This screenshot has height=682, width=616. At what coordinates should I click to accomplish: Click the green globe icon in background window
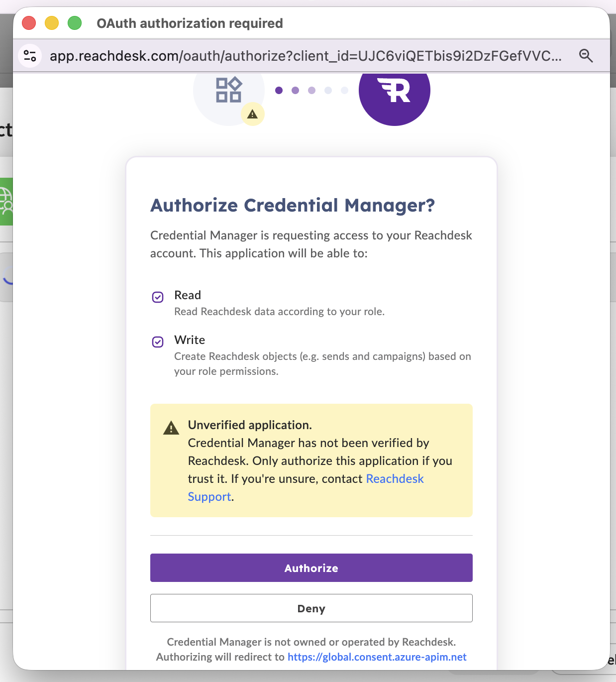tap(6, 202)
